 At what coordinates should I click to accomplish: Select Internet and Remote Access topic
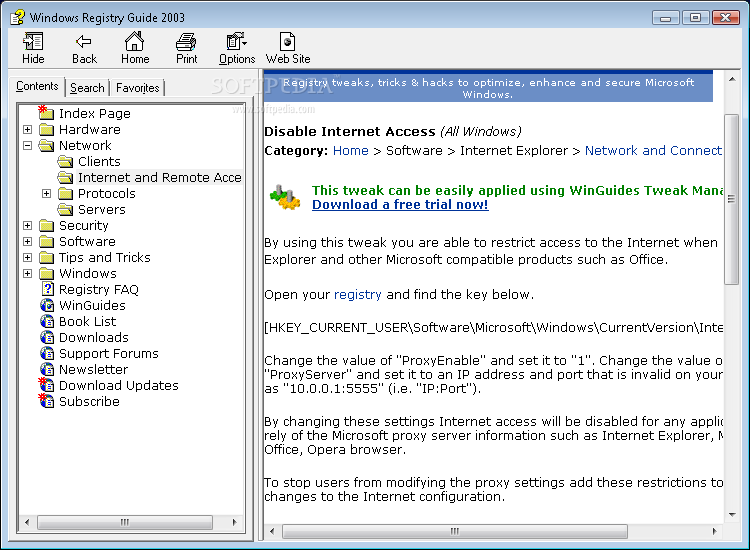(159, 177)
